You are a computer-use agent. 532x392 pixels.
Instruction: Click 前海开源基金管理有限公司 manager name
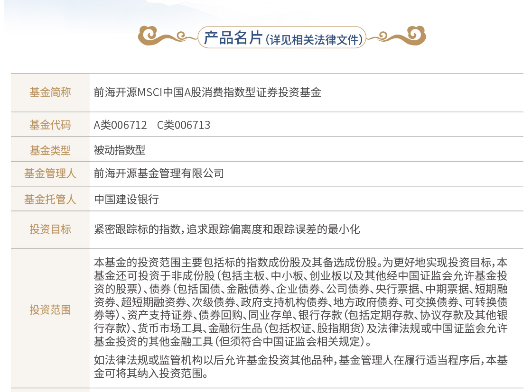click(159, 173)
